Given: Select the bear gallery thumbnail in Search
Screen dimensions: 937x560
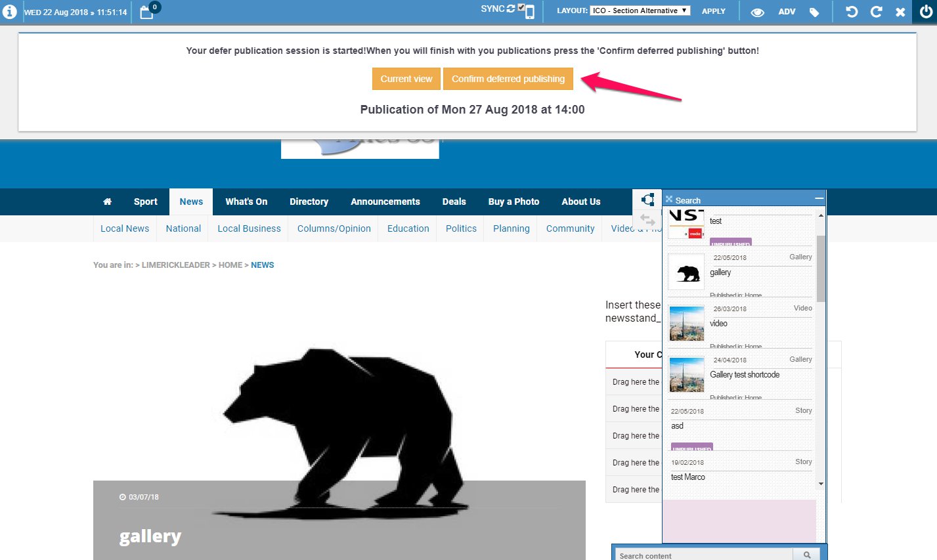Looking at the screenshot, I should (x=687, y=272).
